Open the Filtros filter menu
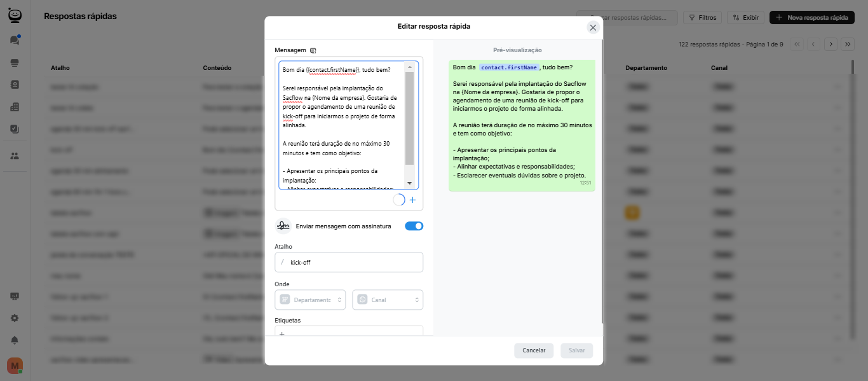 pos(702,18)
